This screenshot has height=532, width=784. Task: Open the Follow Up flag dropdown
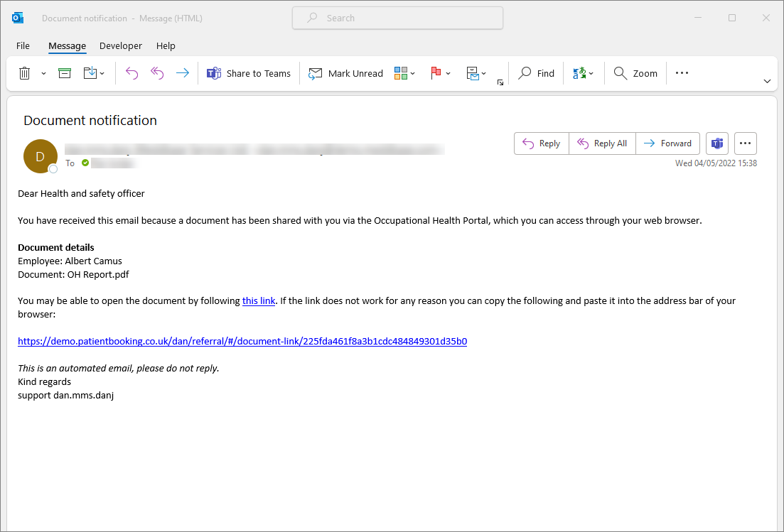pyautogui.click(x=441, y=73)
